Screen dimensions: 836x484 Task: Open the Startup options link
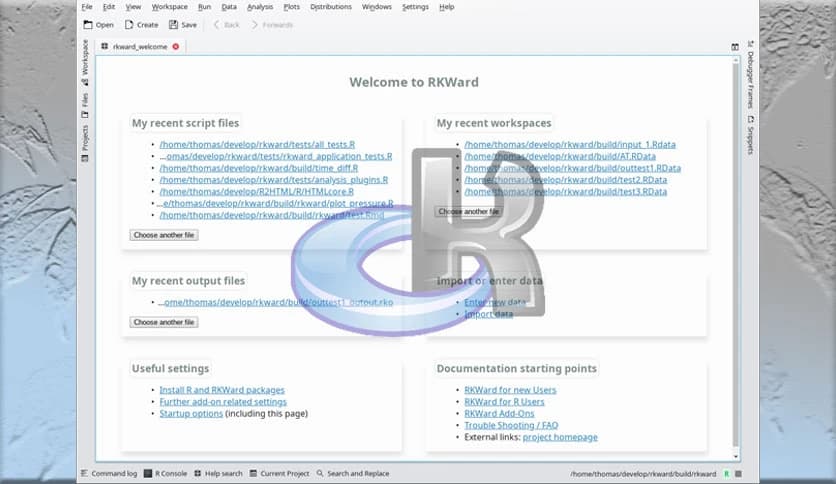pos(191,414)
